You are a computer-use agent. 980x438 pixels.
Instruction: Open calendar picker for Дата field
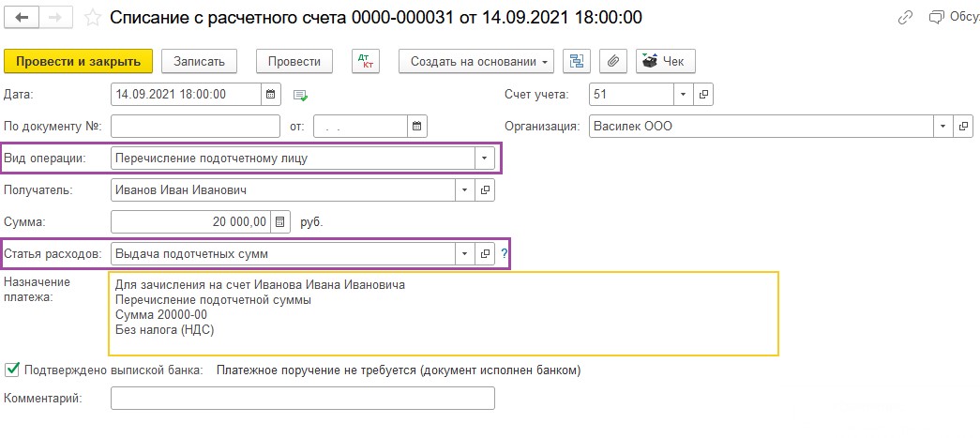coord(271,95)
